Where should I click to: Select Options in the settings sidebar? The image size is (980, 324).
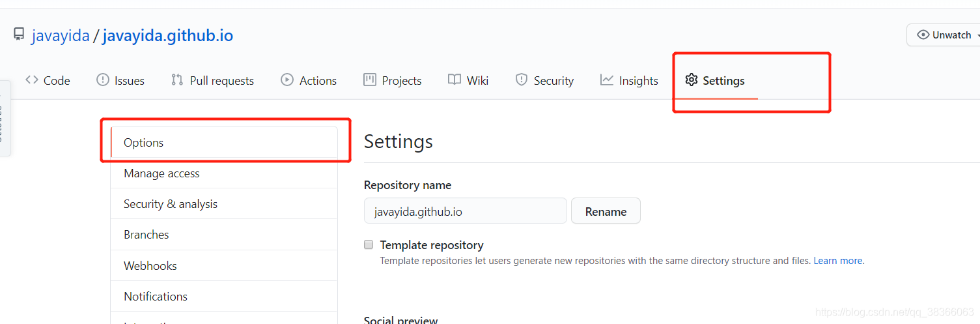point(224,142)
